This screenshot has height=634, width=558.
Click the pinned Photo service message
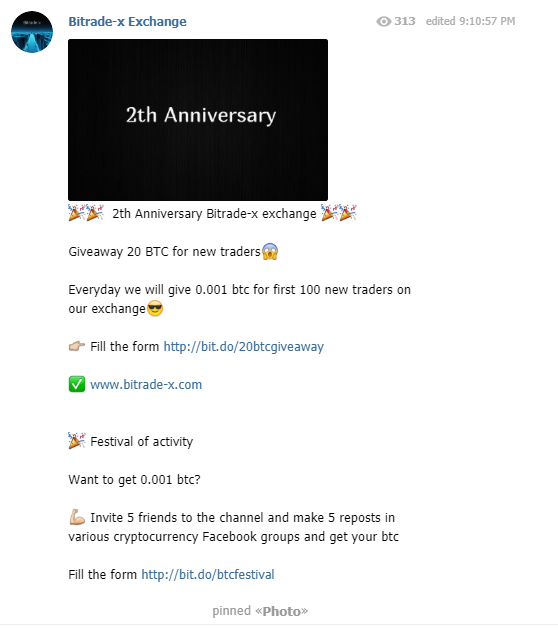coord(260,611)
